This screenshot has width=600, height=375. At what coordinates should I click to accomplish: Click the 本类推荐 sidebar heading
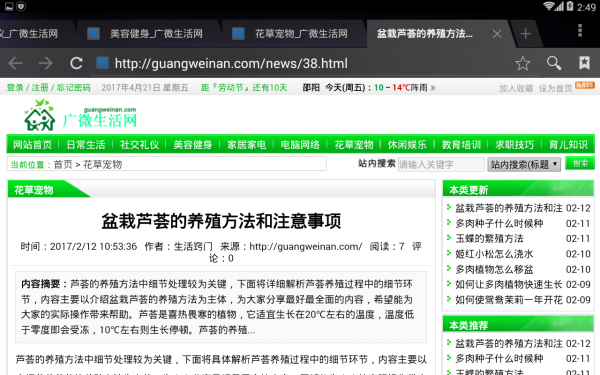point(468,326)
